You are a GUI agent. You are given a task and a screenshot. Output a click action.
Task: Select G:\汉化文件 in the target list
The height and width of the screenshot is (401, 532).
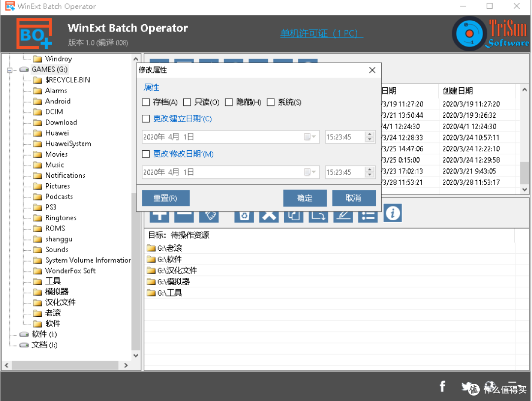[x=177, y=270]
